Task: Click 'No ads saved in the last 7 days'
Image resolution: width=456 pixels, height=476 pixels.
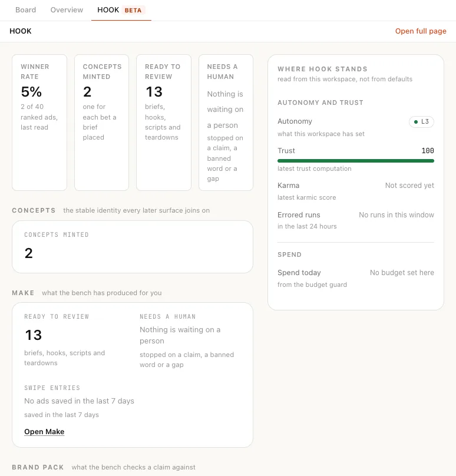Action: [x=79, y=401]
